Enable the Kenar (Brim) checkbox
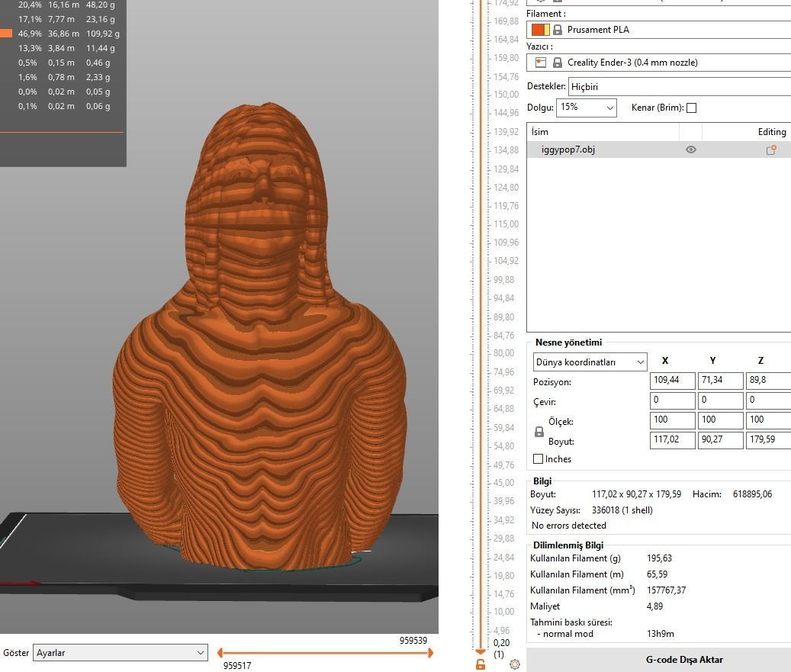Screen dimensions: 791x672 pos(692,108)
